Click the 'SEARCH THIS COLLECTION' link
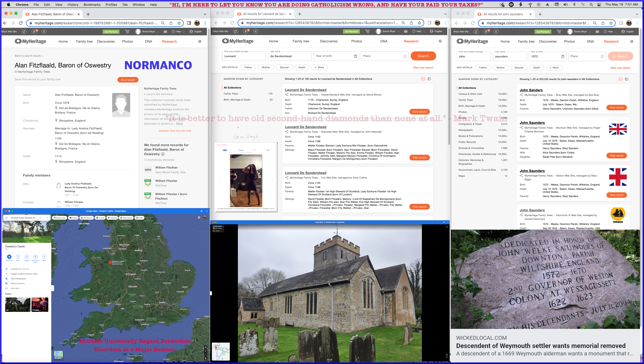Screen dimensions: 644x364 pos(175,131)
